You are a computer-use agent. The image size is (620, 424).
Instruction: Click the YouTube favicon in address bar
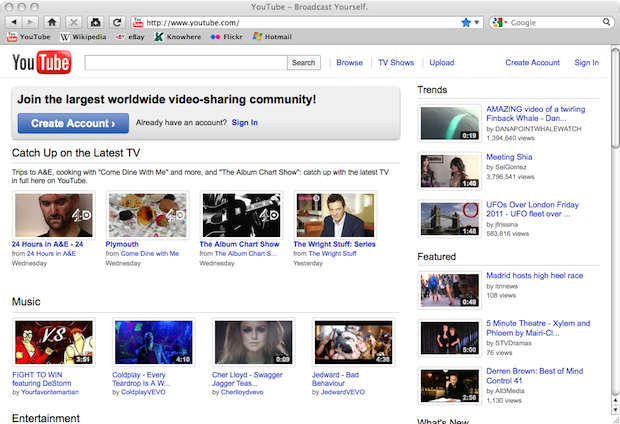[x=138, y=23]
